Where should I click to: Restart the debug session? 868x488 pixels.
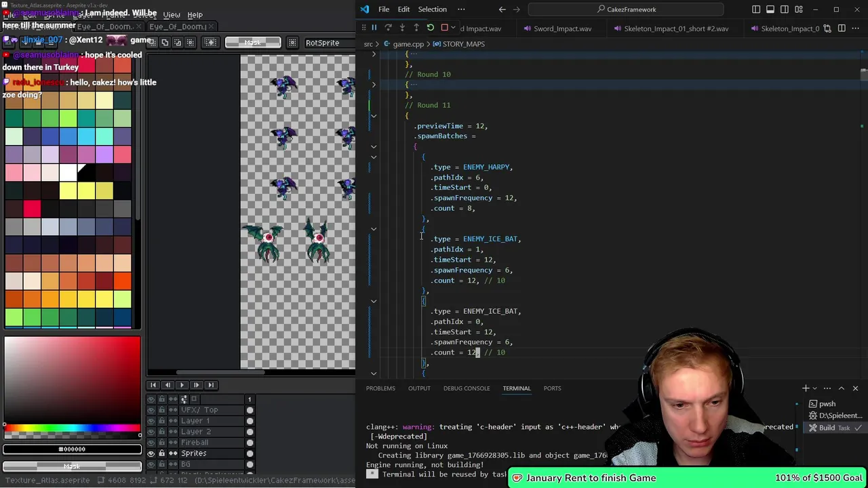point(430,28)
